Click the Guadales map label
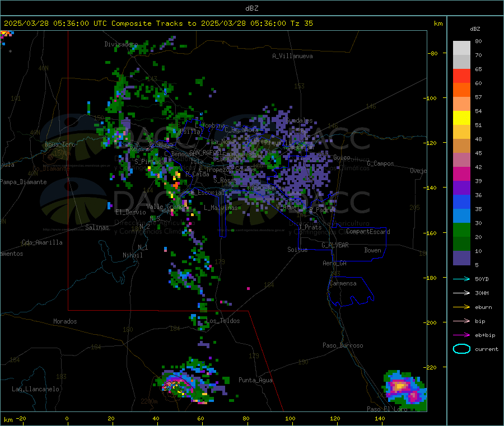The image size is (504, 426). coord(299,120)
